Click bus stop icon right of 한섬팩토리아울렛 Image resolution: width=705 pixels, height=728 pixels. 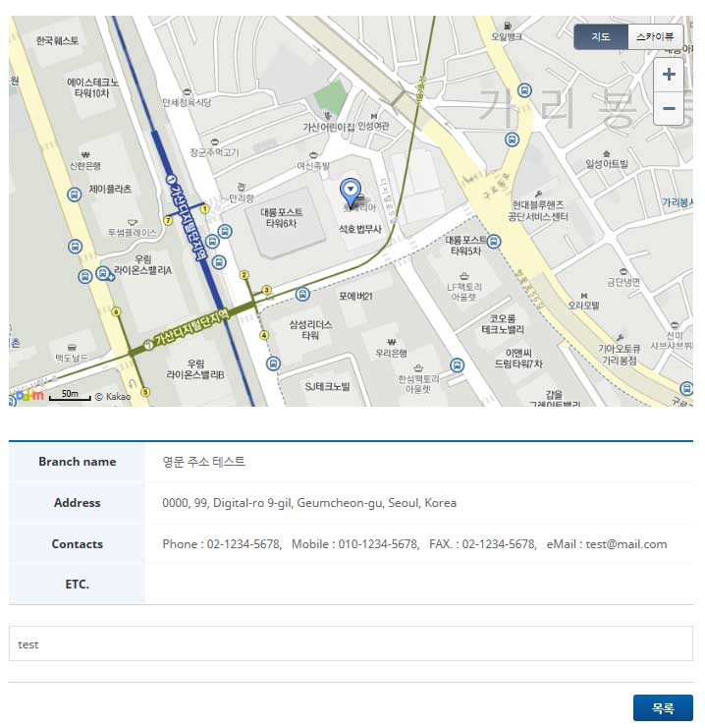pyautogui.click(x=458, y=365)
